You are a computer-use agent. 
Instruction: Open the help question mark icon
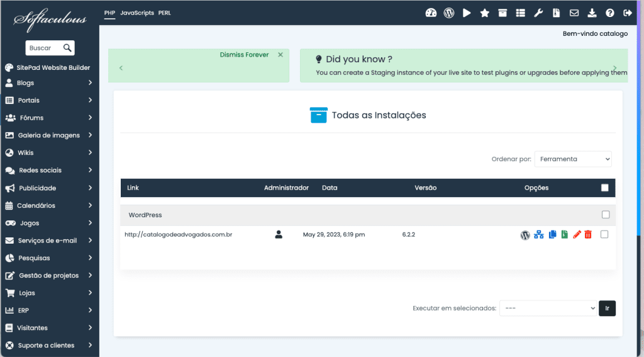point(609,13)
